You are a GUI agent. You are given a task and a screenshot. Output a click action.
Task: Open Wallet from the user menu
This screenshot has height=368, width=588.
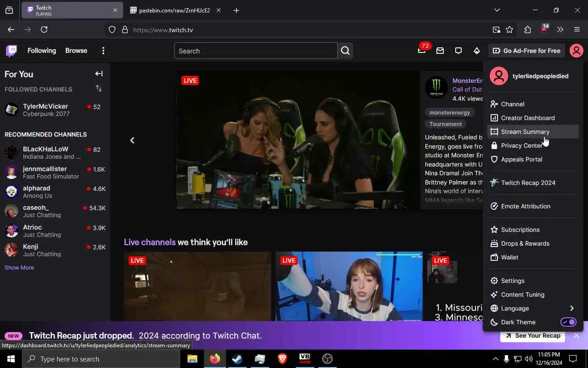click(533, 257)
